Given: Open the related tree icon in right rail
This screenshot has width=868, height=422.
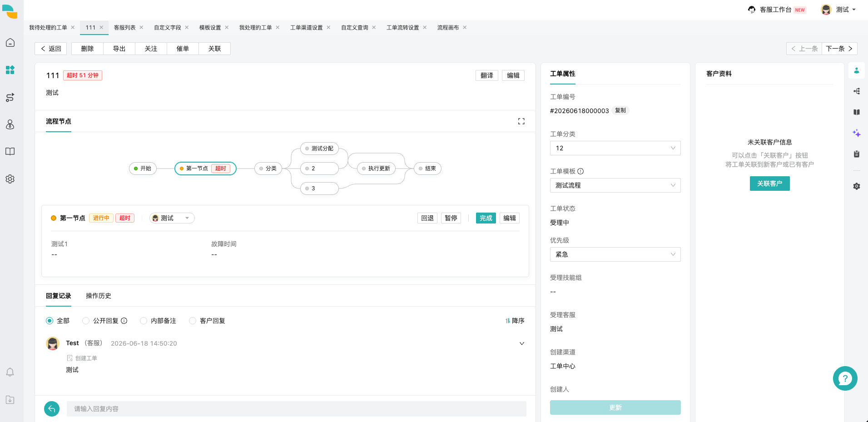Looking at the screenshot, I should coord(857,91).
